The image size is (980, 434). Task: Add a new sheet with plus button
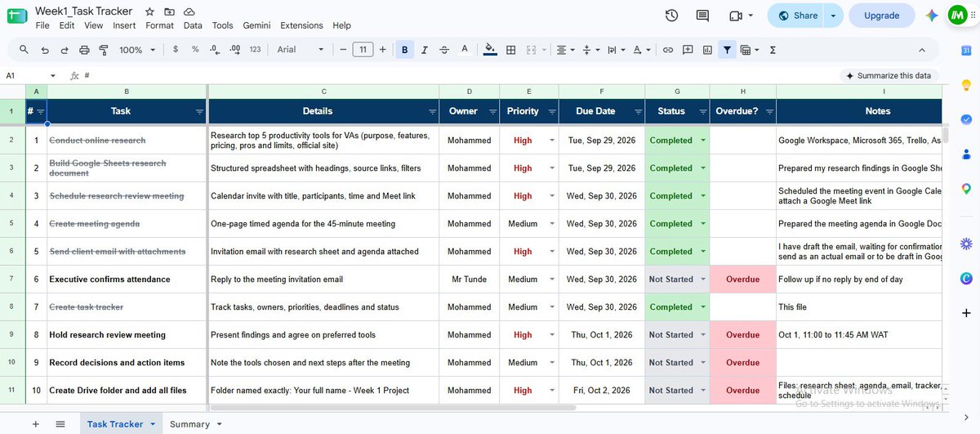[35, 424]
